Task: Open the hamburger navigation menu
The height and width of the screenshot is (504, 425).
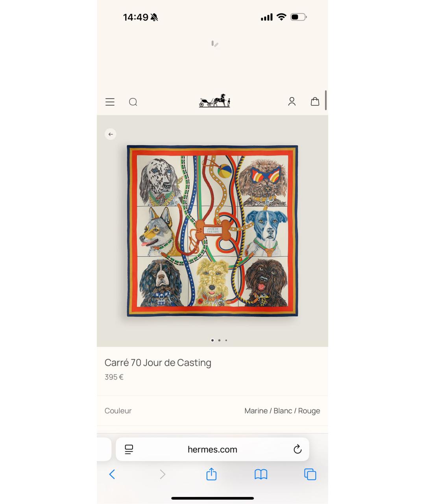Action: (x=110, y=102)
